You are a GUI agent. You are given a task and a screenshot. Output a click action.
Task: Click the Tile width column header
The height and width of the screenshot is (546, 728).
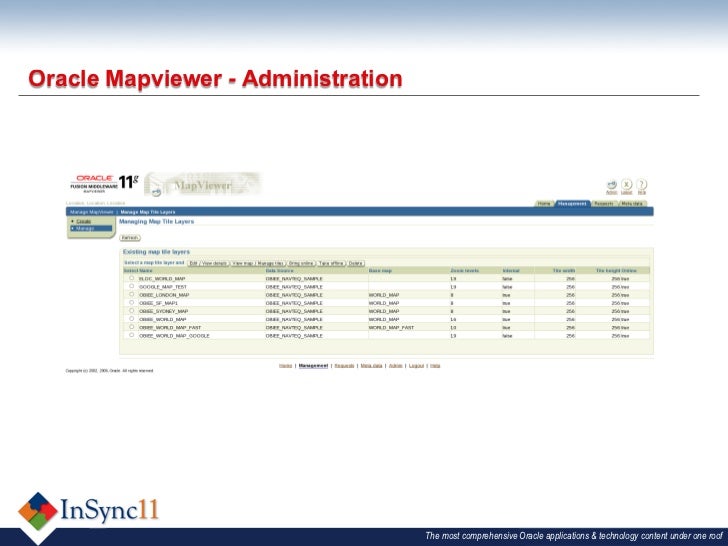point(564,270)
